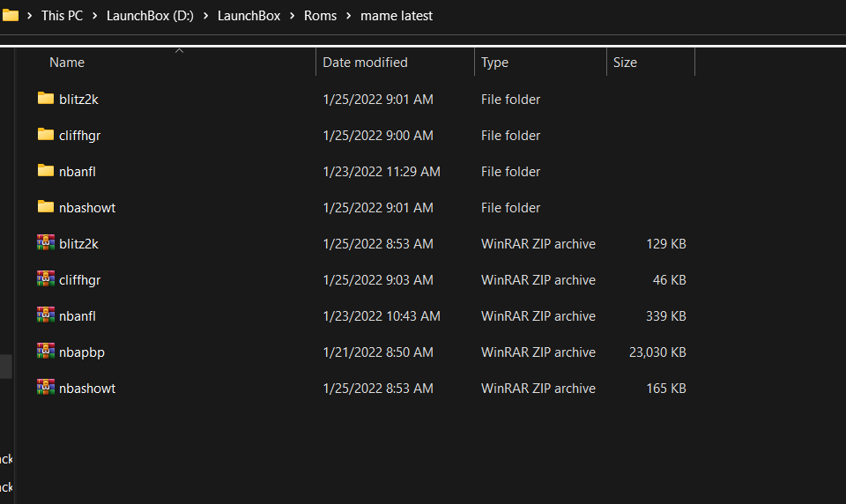This screenshot has height=504, width=846.
Task: Go to Roms folder breadcrumb
Action: pos(320,16)
